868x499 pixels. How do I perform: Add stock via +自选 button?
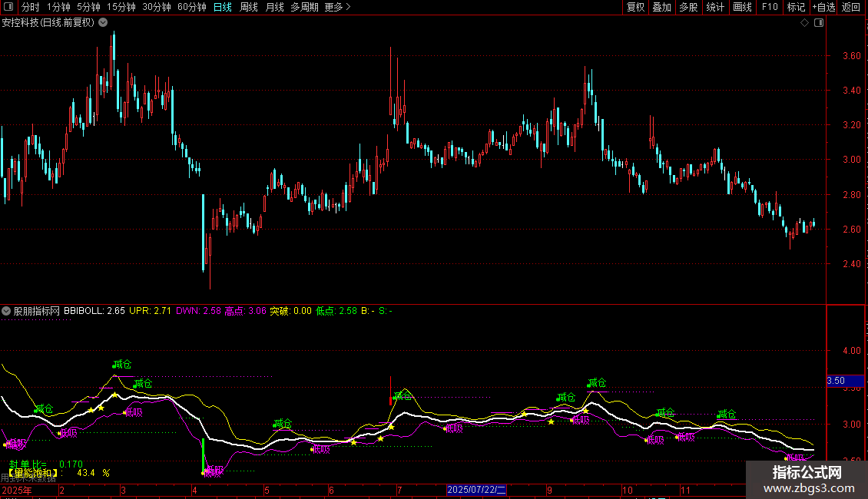click(x=823, y=8)
